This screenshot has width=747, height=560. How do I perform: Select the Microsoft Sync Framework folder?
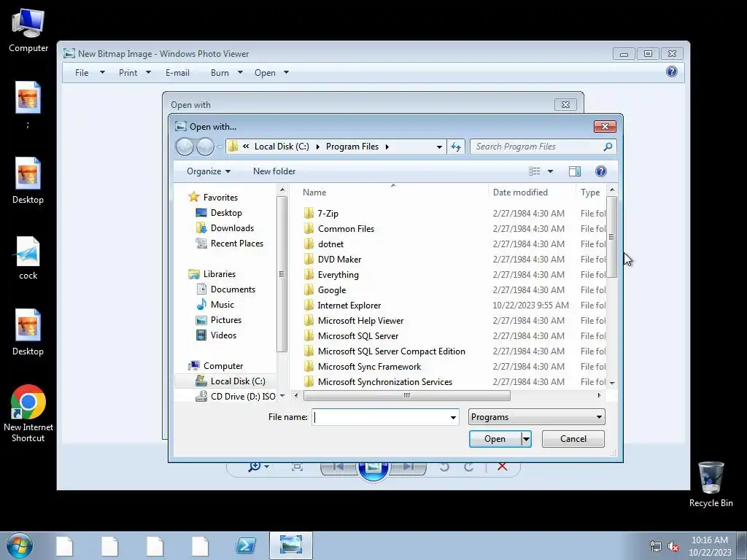[x=369, y=366]
